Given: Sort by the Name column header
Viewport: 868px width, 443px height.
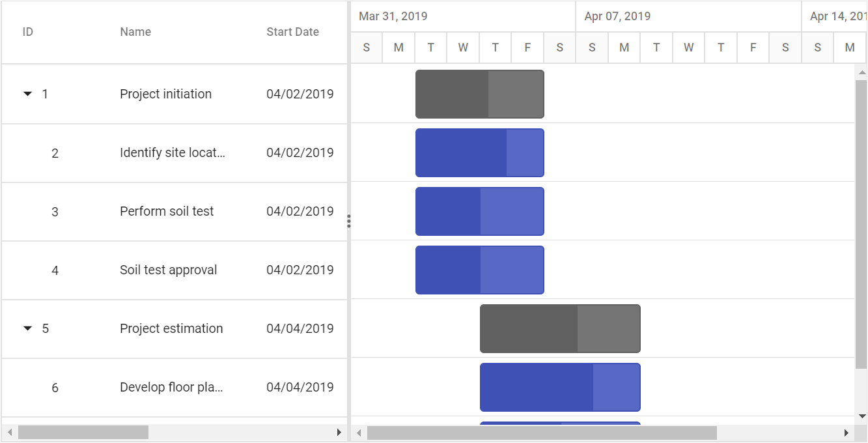Looking at the screenshot, I should click(135, 32).
